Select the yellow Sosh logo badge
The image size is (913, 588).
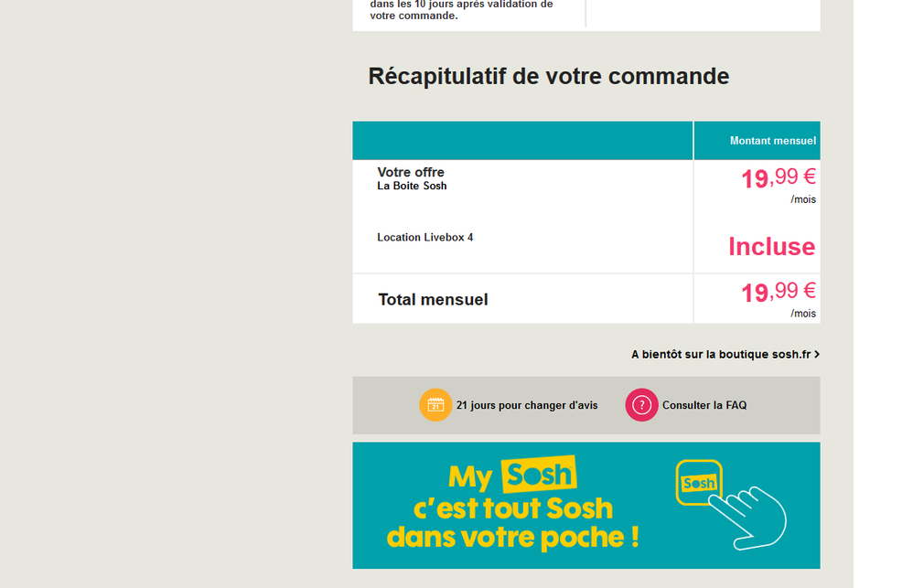pyautogui.click(x=538, y=475)
